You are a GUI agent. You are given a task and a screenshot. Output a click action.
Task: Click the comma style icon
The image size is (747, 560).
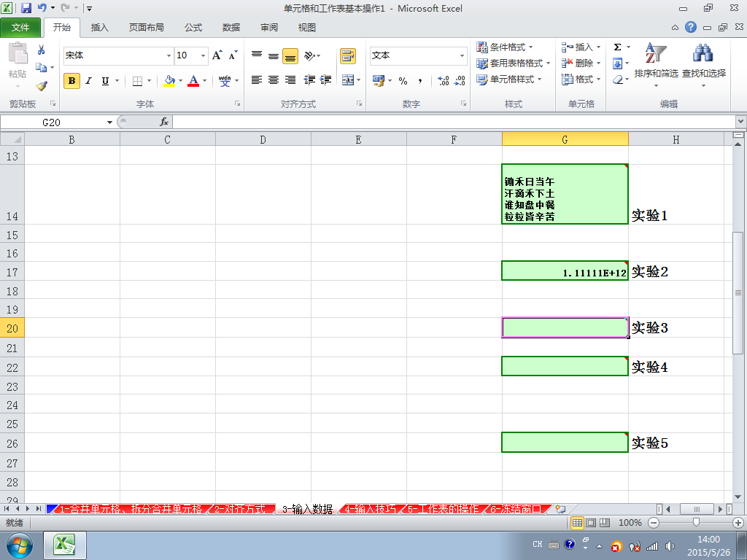[x=419, y=81]
